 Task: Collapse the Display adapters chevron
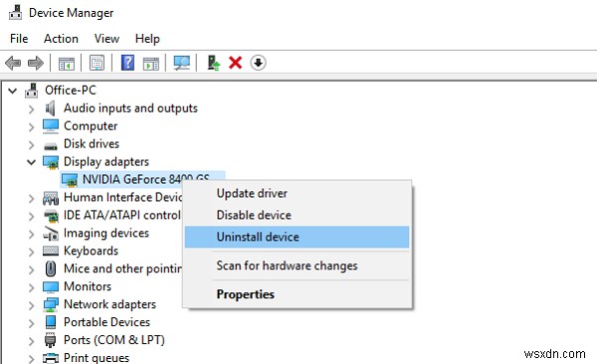pos(32,162)
